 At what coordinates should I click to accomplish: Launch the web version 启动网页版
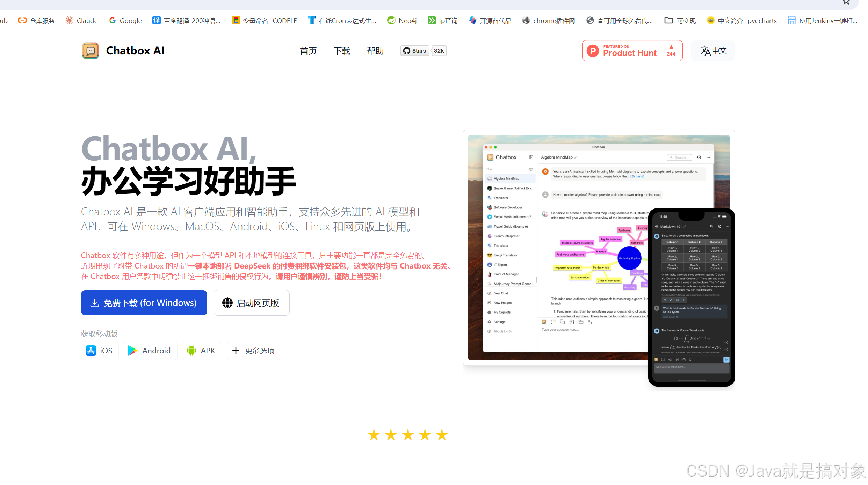point(251,303)
